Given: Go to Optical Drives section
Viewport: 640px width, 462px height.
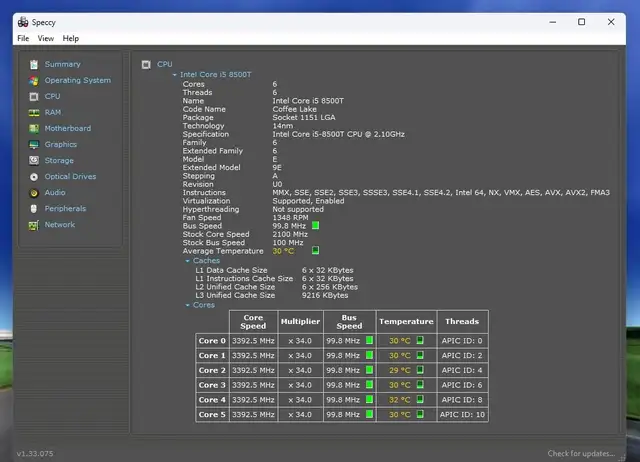Looking at the screenshot, I should click(71, 177).
